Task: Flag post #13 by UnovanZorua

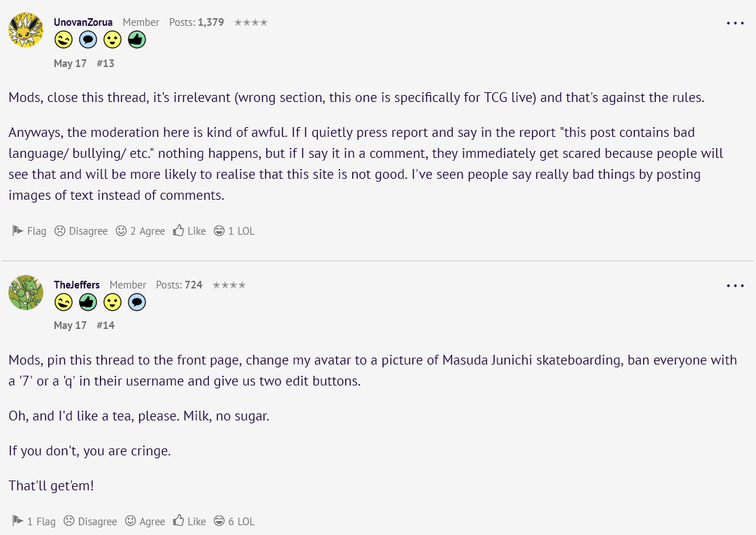Action: [x=29, y=231]
